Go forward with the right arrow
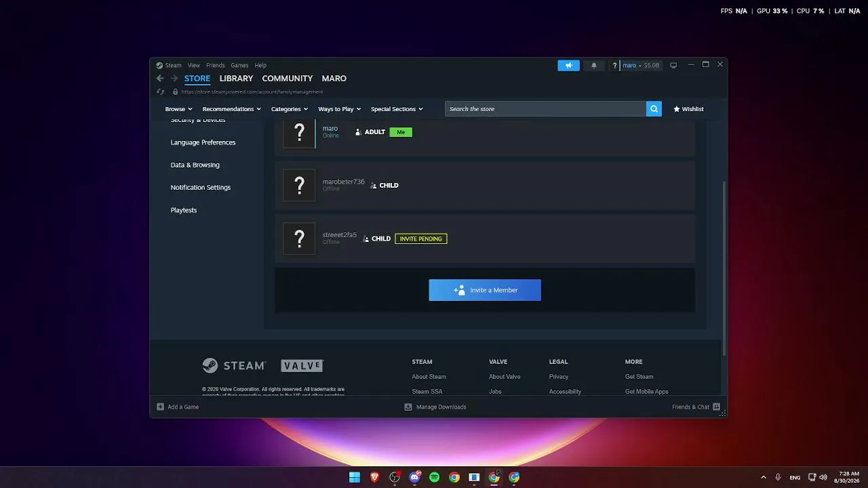 click(174, 79)
